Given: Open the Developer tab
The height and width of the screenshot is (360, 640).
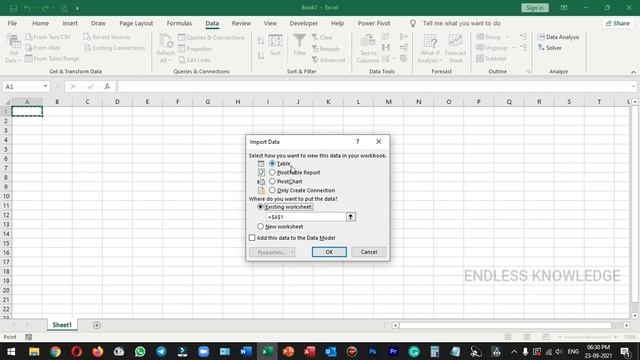Looking at the screenshot, I should [x=304, y=23].
